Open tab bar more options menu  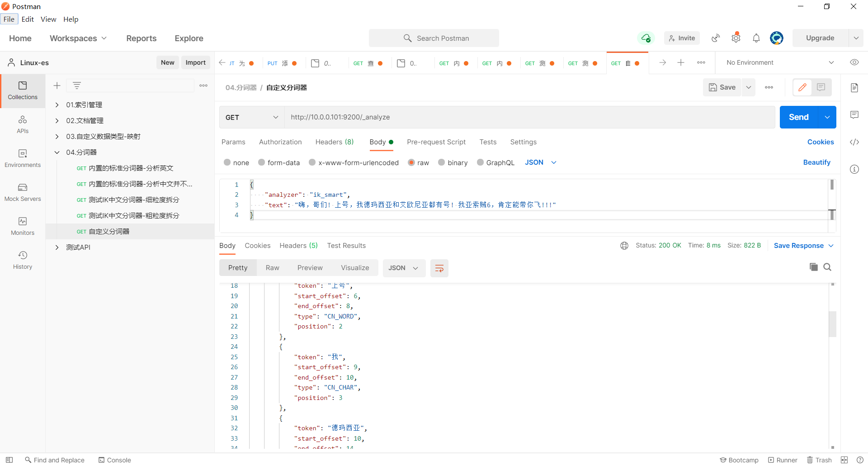point(701,62)
